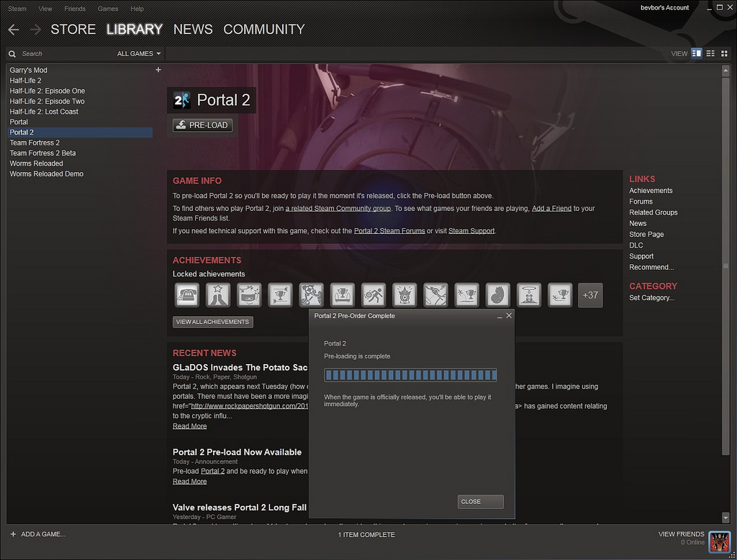The height and width of the screenshot is (560, 737).
Task: Open the potato-shaped achievement icon
Action: (497, 295)
